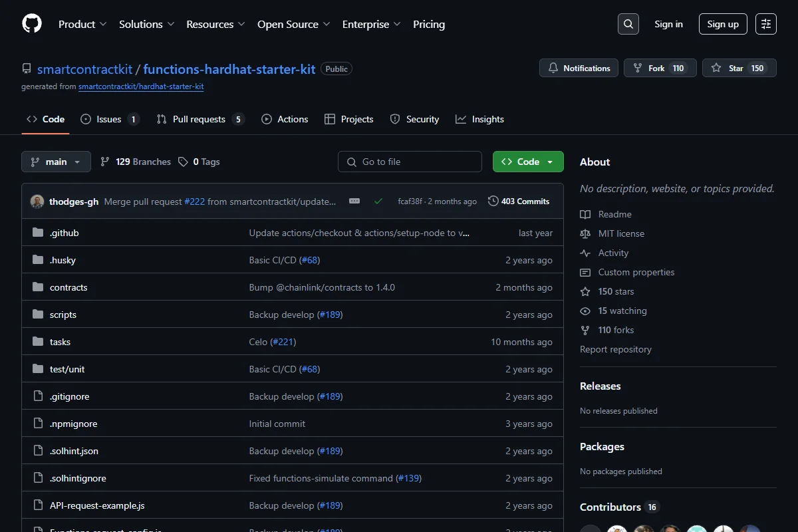Expand the main branch dropdown
The height and width of the screenshot is (532, 798).
point(57,162)
